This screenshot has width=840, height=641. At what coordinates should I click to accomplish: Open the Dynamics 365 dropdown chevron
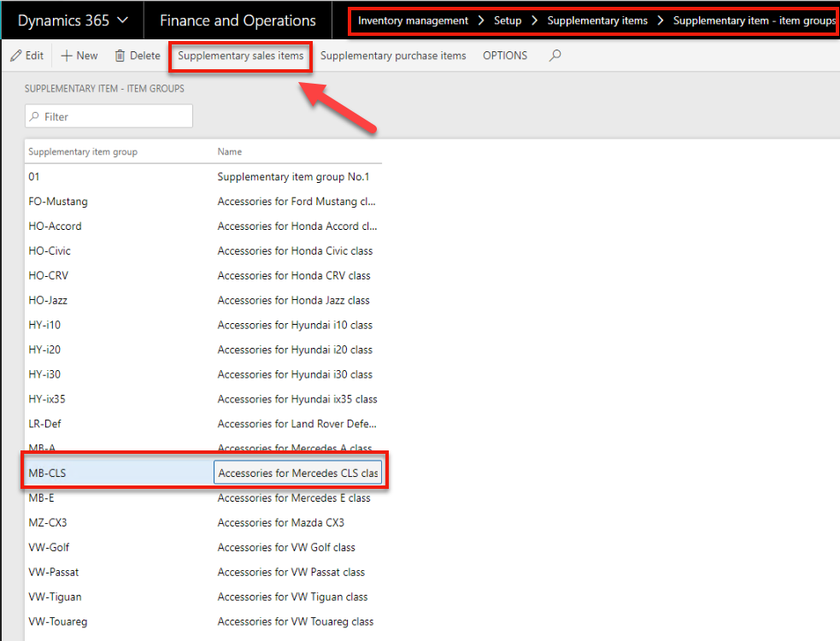(123, 21)
